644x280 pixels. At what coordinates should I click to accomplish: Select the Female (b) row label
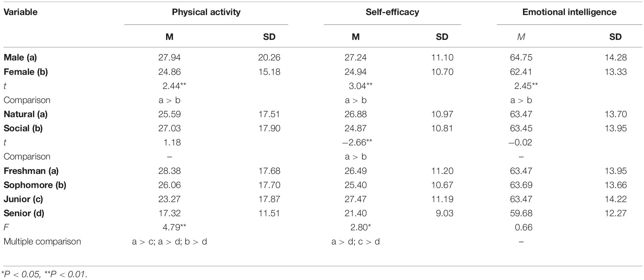pos(26,72)
